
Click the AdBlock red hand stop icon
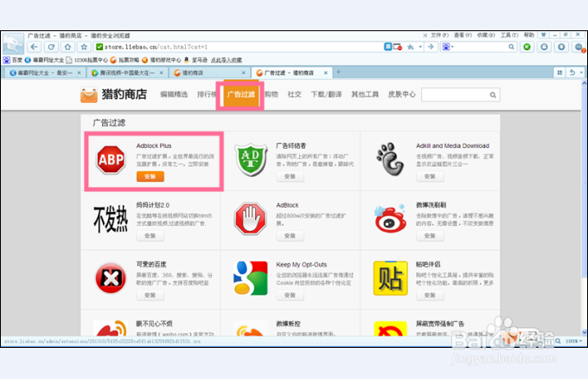tap(251, 219)
